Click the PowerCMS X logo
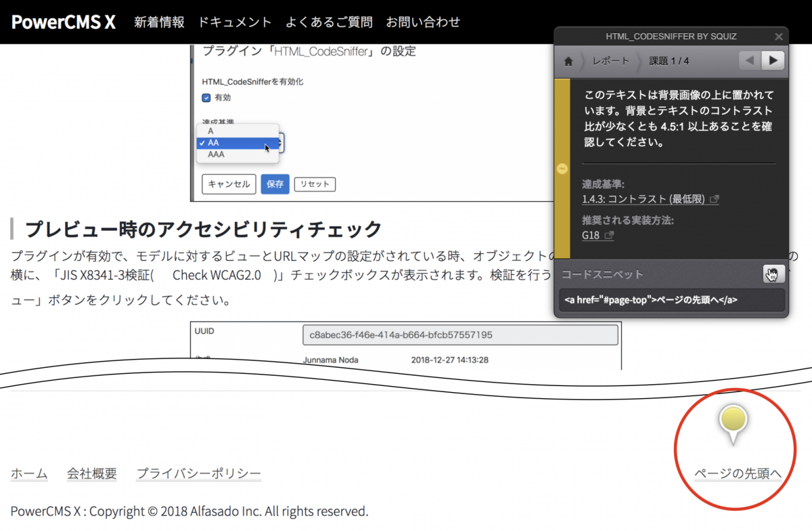 tap(63, 22)
